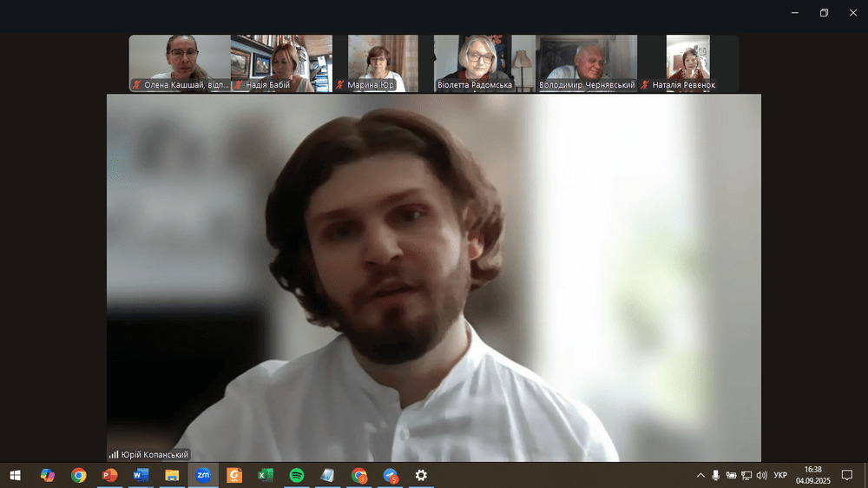Select Володимир Чернявський's video thumbnail

(587, 63)
